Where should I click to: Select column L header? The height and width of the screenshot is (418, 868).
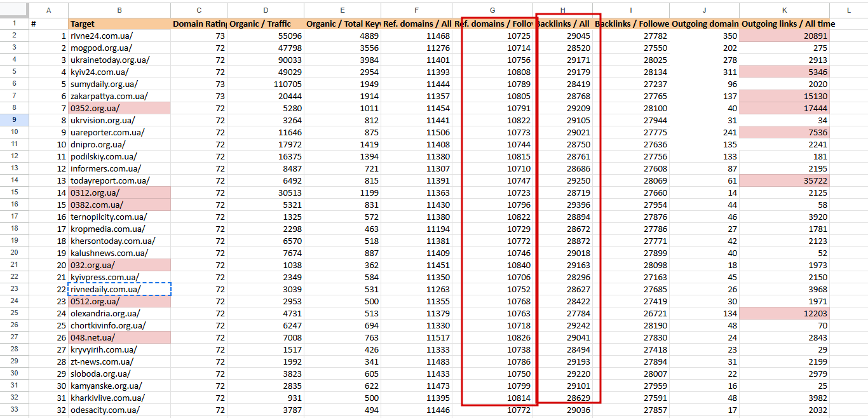click(x=849, y=10)
